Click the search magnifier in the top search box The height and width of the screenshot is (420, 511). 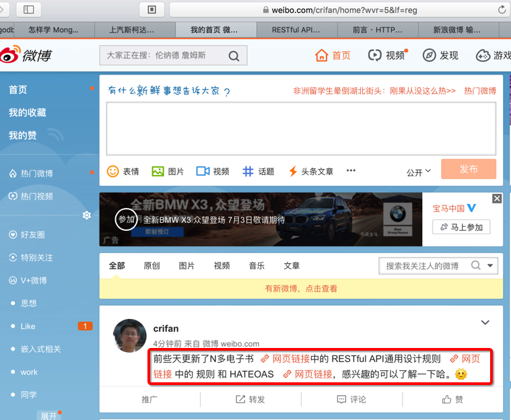point(234,56)
